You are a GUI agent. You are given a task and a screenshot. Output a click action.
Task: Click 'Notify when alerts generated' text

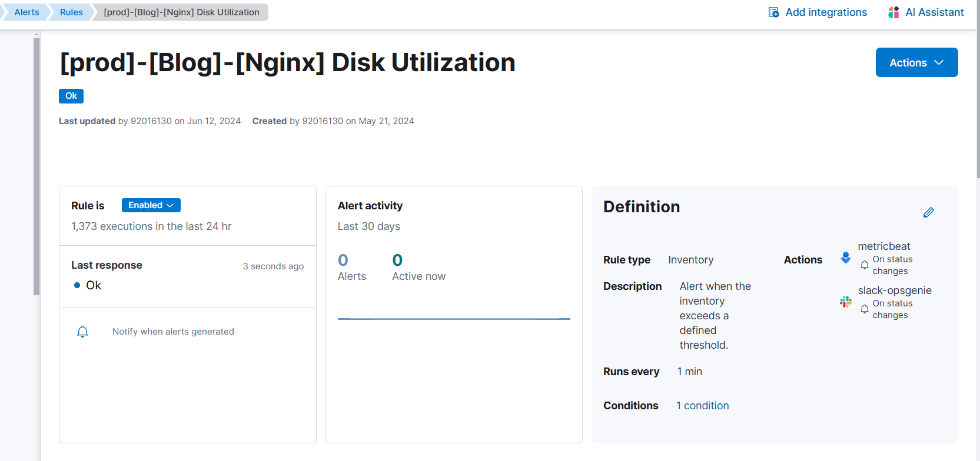(x=173, y=332)
